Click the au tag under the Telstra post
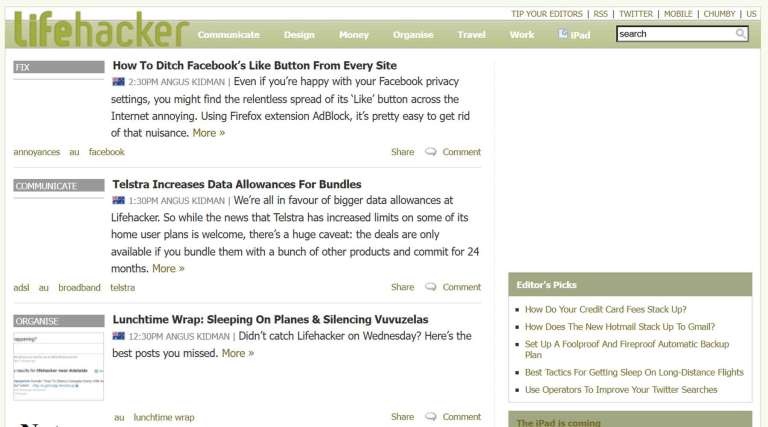 [44, 287]
